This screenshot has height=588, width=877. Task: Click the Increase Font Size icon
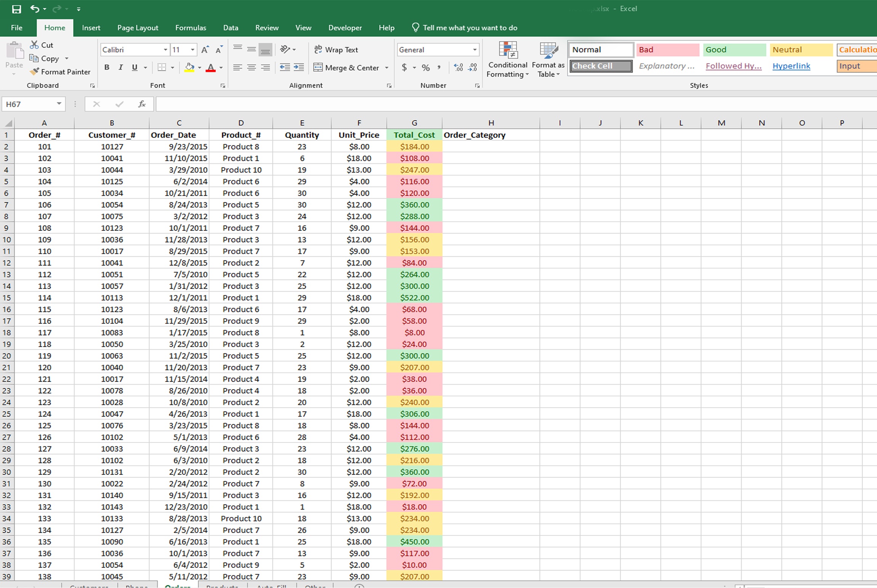[205, 50]
